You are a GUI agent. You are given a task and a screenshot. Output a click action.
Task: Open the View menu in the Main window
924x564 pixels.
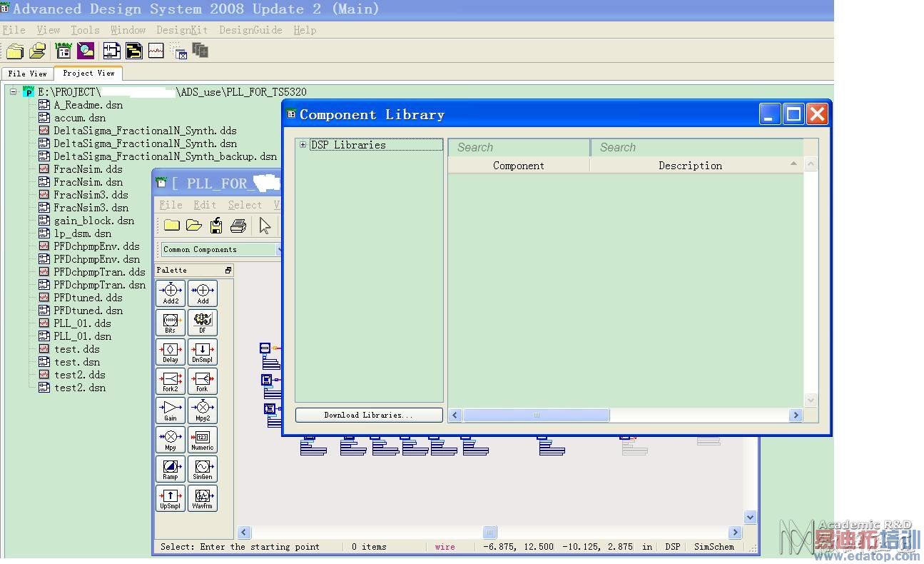[x=49, y=30]
